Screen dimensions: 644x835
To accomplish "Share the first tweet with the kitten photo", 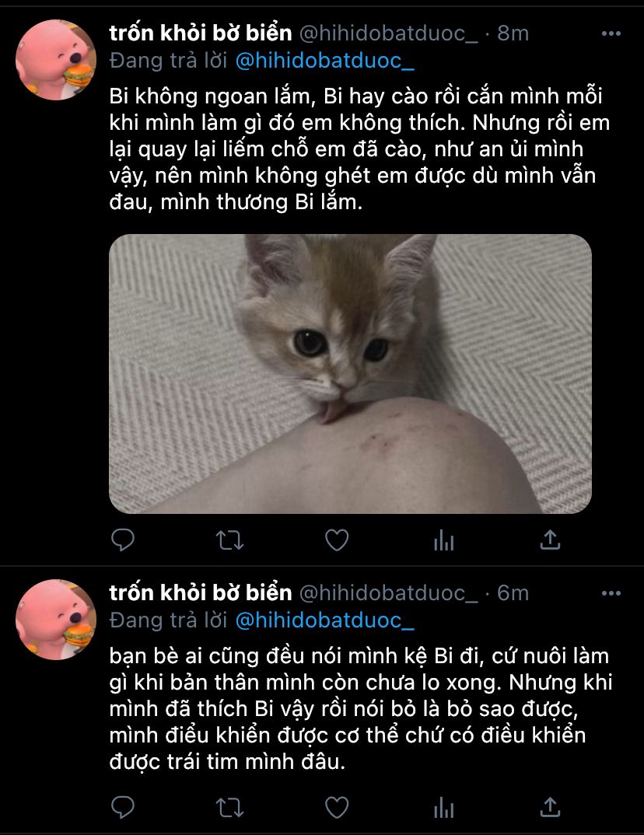I will 550,540.
